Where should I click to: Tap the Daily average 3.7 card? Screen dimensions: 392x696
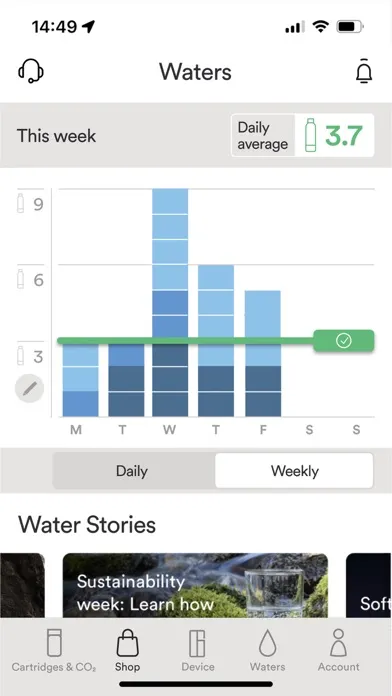(x=302, y=135)
